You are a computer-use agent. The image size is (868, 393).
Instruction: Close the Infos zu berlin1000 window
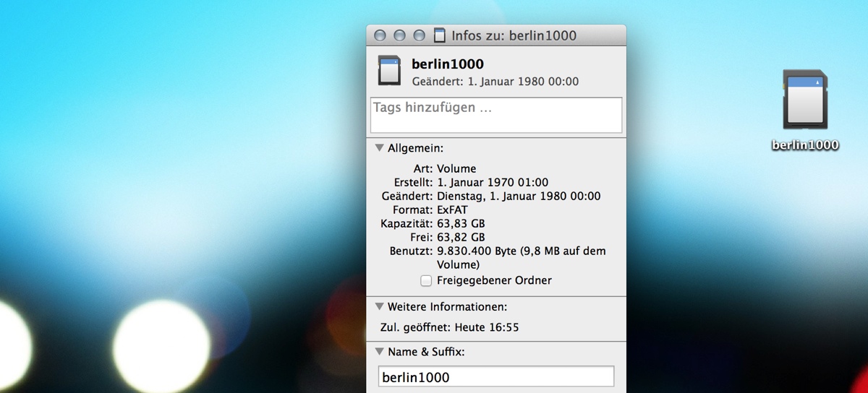pyautogui.click(x=380, y=35)
